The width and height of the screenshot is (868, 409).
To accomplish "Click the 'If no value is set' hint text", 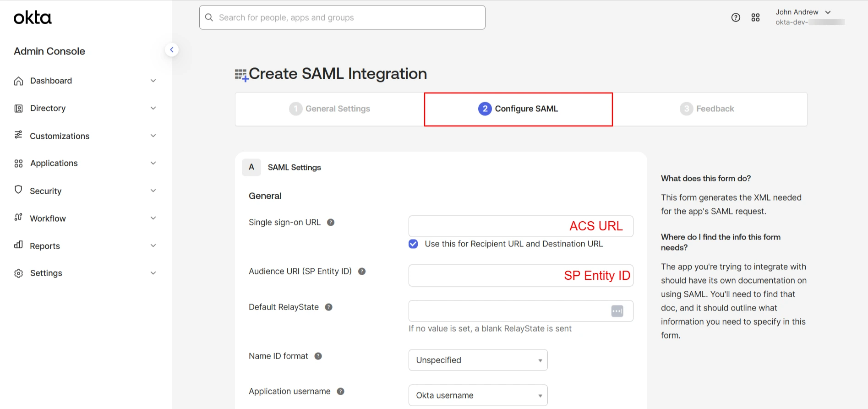I will pyautogui.click(x=490, y=328).
